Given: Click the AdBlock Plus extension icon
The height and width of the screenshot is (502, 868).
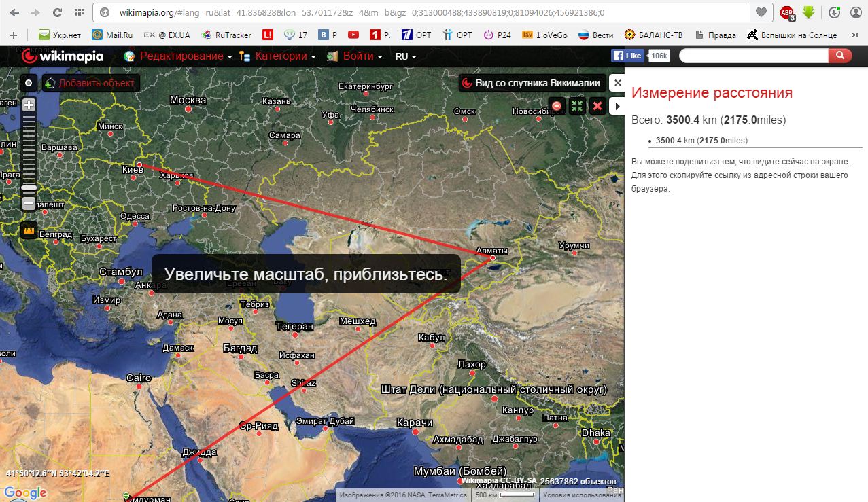Looking at the screenshot, I should (x=786, y=12).
